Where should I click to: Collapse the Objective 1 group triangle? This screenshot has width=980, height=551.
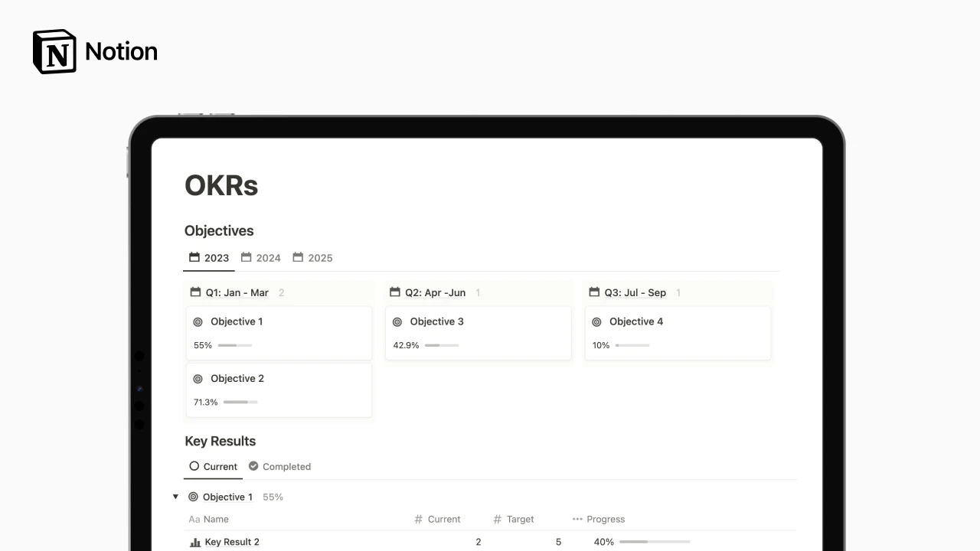175,497
